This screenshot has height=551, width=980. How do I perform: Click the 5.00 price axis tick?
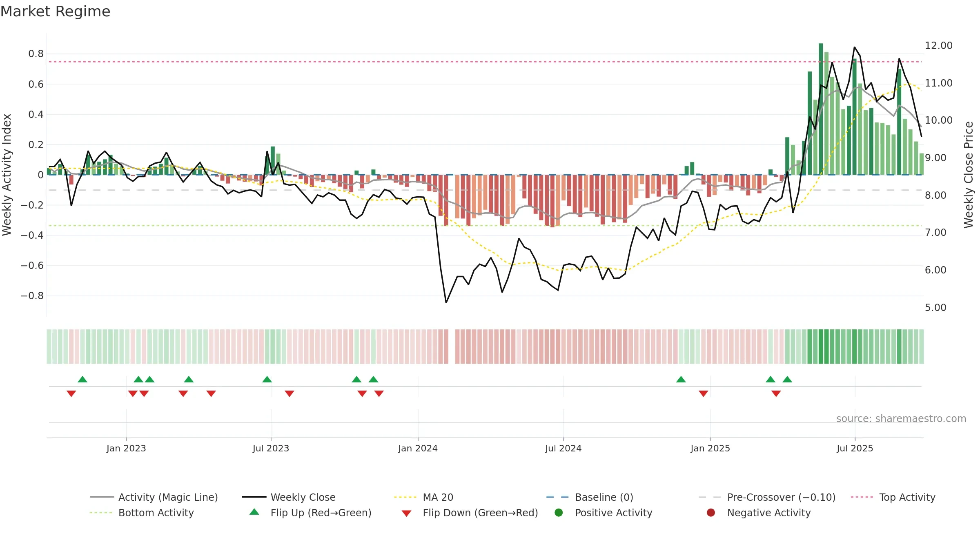(x=935, y=307)
